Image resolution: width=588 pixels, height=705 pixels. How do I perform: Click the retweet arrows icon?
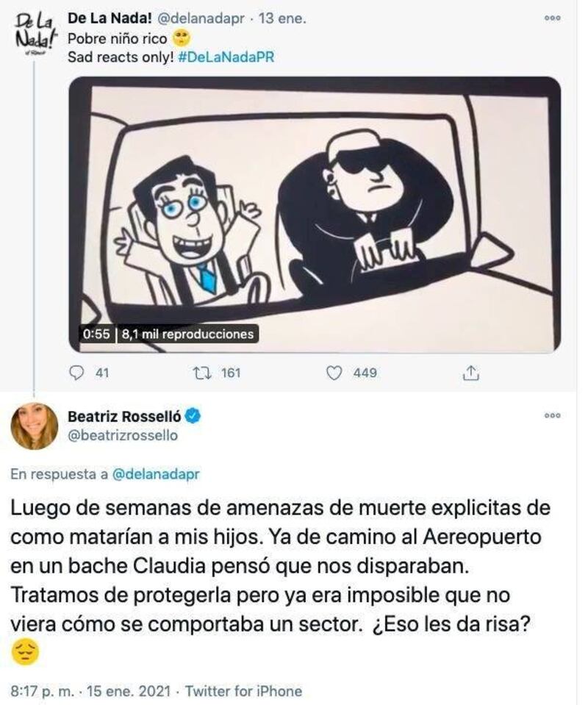(x=202, y=373)
